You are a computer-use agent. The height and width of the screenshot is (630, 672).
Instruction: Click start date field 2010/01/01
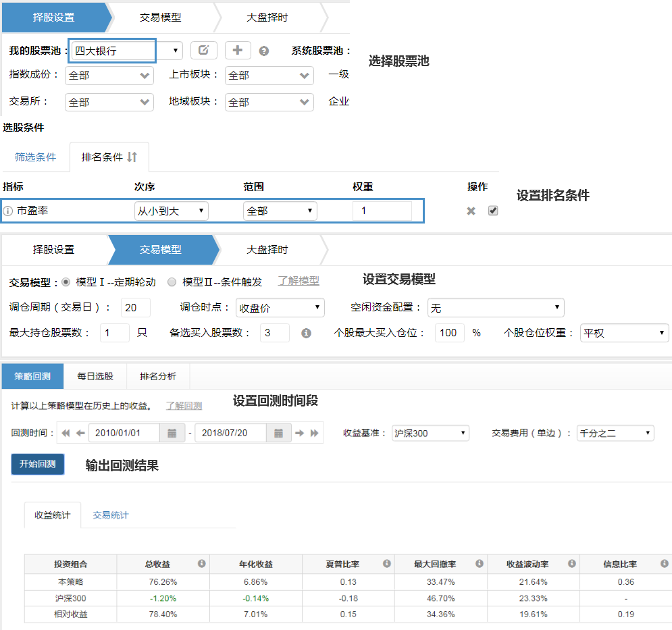124,433
